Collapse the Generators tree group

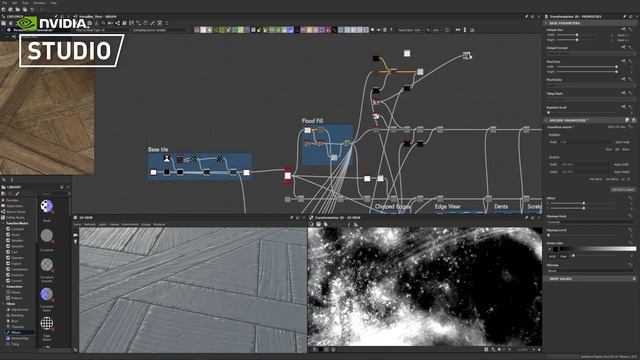click(4, 287)
